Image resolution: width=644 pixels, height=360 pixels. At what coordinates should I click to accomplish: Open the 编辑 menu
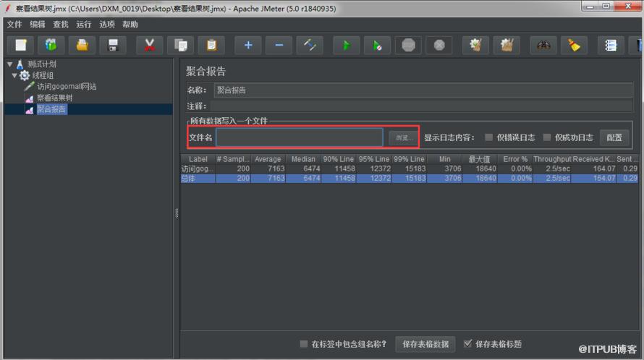click(x=38, y=25)
